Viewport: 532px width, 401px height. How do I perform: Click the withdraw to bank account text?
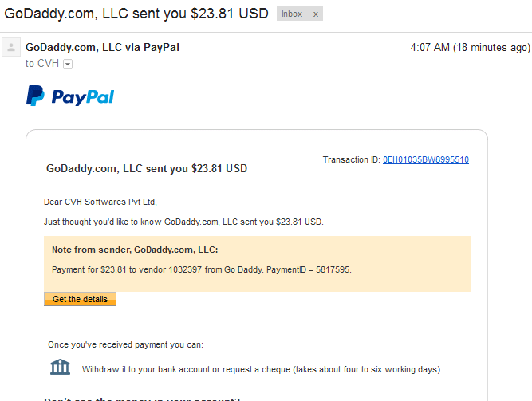point(262,369)
